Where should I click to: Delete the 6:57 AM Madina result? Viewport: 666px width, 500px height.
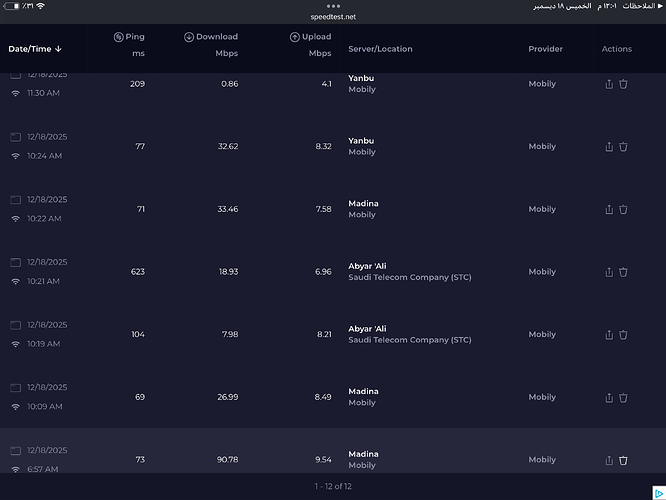pyautogui.click(x=623, y=460)
